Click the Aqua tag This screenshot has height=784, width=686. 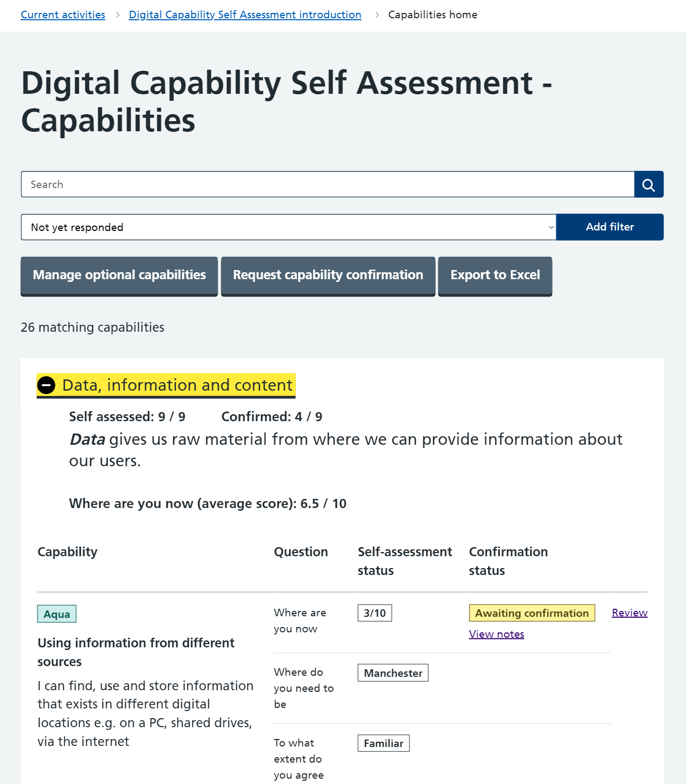tap(57, 614)
